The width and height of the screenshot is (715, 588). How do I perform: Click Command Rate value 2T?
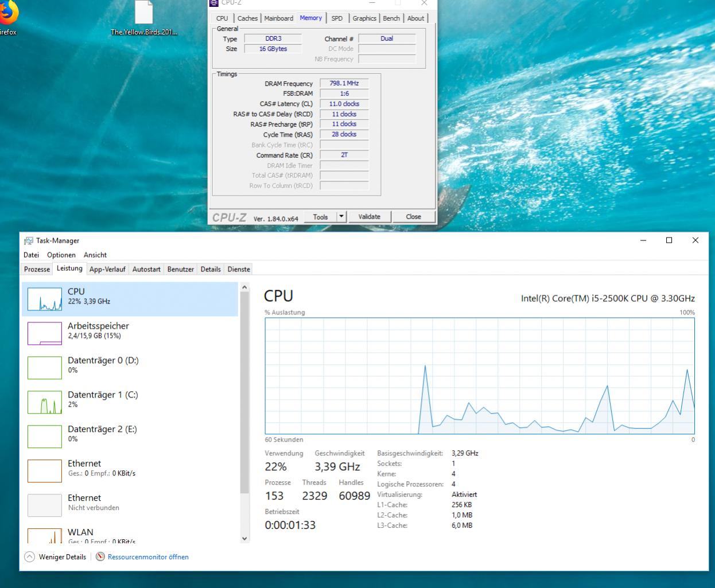(344, 155)
